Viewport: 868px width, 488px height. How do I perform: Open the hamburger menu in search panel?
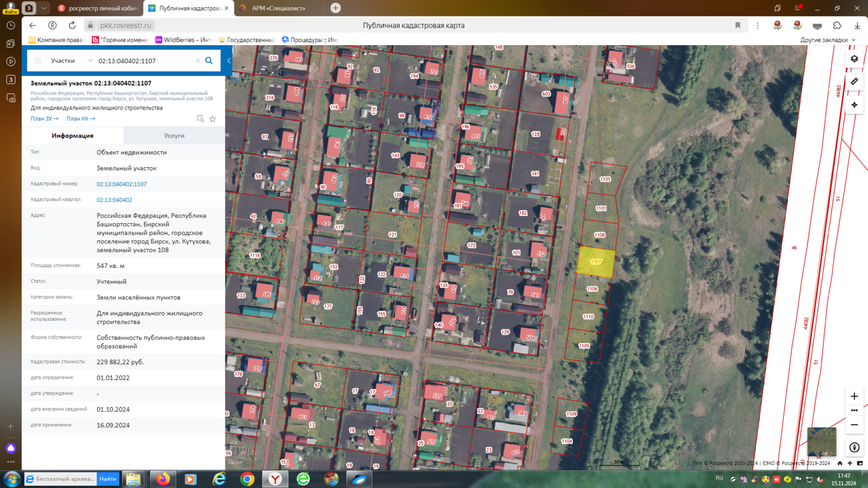38,61
